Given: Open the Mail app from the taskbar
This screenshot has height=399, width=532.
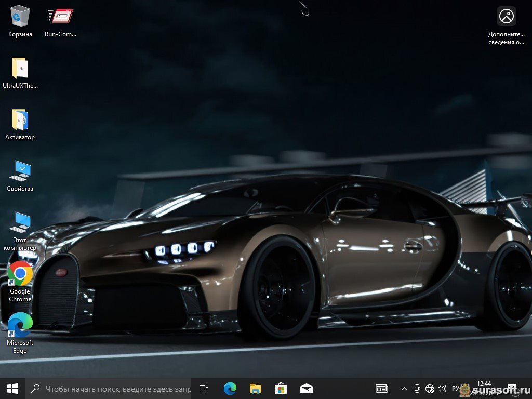Looking at the screenshot, I should pos(307,389).
